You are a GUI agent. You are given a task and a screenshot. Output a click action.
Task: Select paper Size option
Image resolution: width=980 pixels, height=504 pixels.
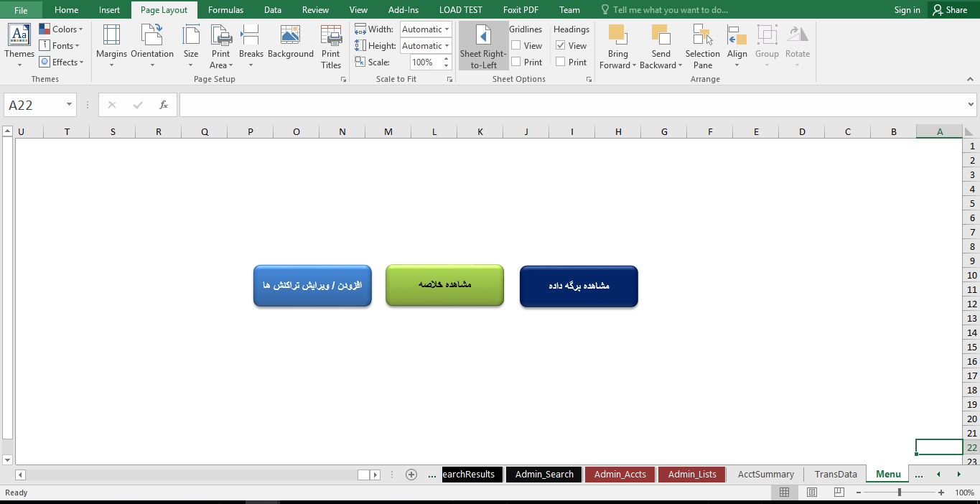(x=191, y=46)
